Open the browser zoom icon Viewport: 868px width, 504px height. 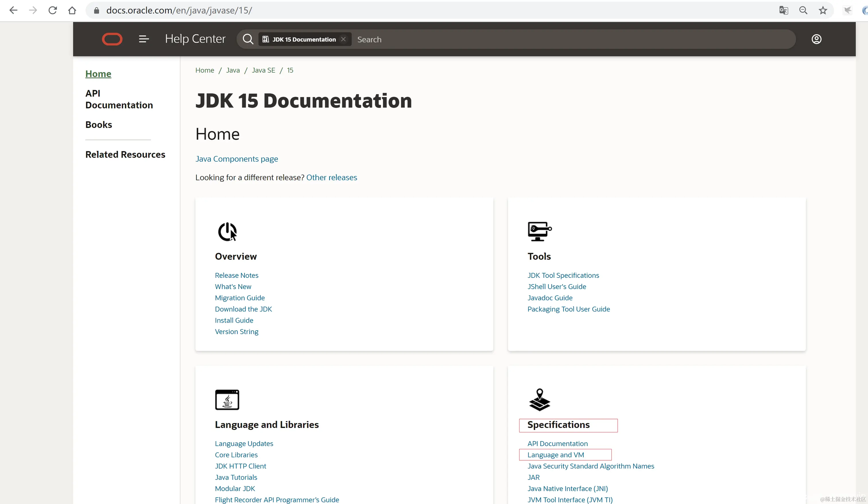click(x=803, y=10)
